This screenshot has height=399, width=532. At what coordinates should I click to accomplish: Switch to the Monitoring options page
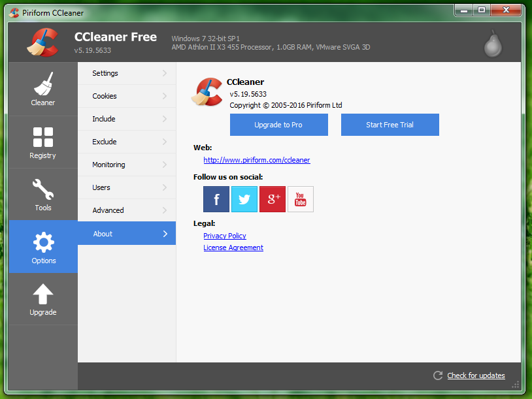pyautogui.click(x=108, y=165)
